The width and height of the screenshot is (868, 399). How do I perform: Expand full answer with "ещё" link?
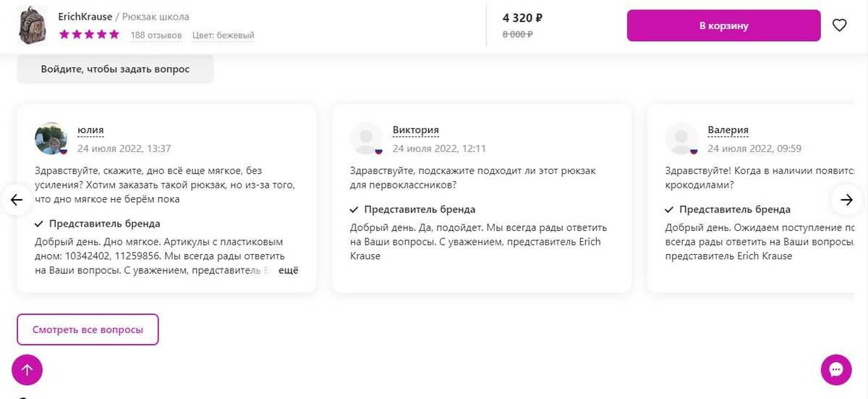(x=289, y=270)
